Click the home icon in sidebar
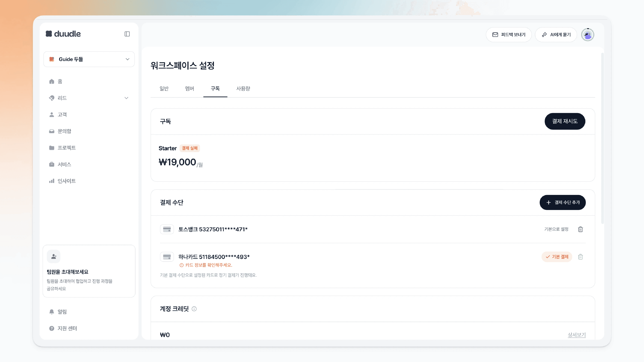 52,81
